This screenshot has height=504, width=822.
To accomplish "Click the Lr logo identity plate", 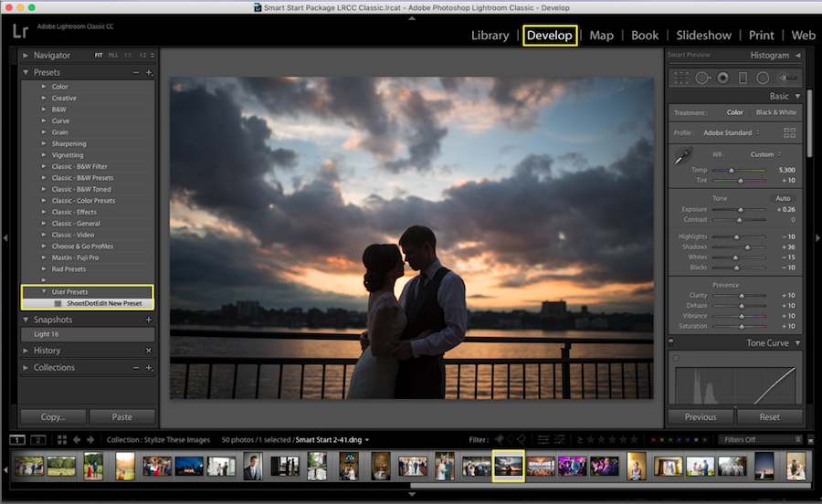I will [x=20, y=31].
